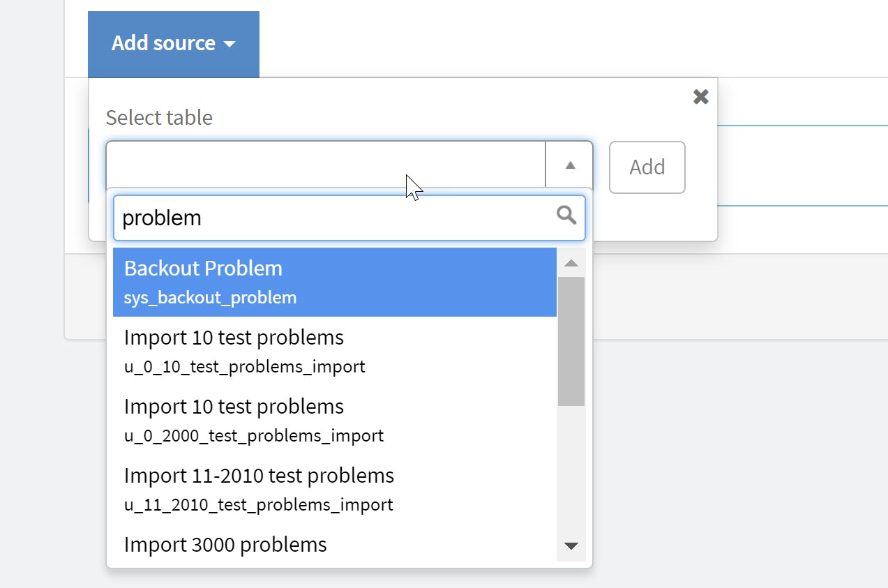Click the search magnifier icon
Viewport: 888px width, 588px height.
click(x=566, y=216)
